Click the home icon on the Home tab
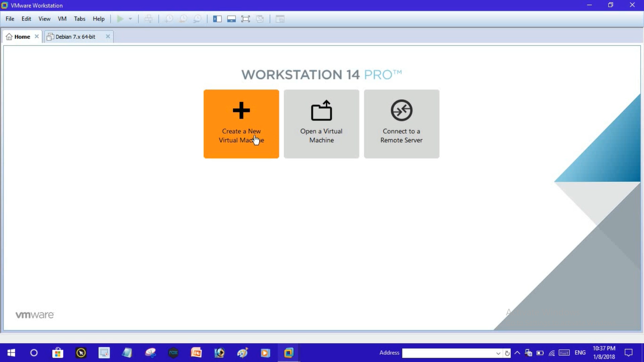Image resolution: width=644 pixels, height=362 pixels. pos(9,36)
